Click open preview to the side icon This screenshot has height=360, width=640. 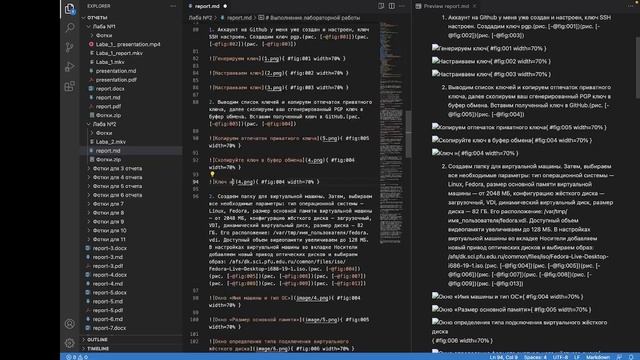[381, 6]
